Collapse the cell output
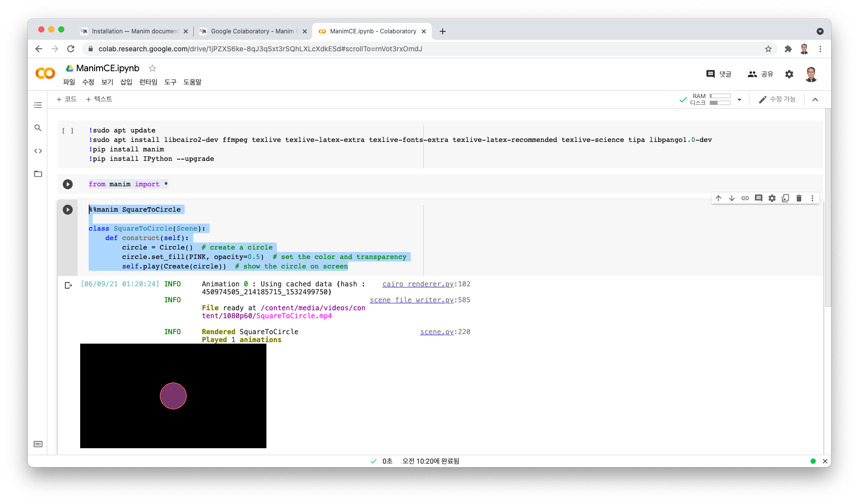Viewport: 859px width, 504px height. coord(68,285)
